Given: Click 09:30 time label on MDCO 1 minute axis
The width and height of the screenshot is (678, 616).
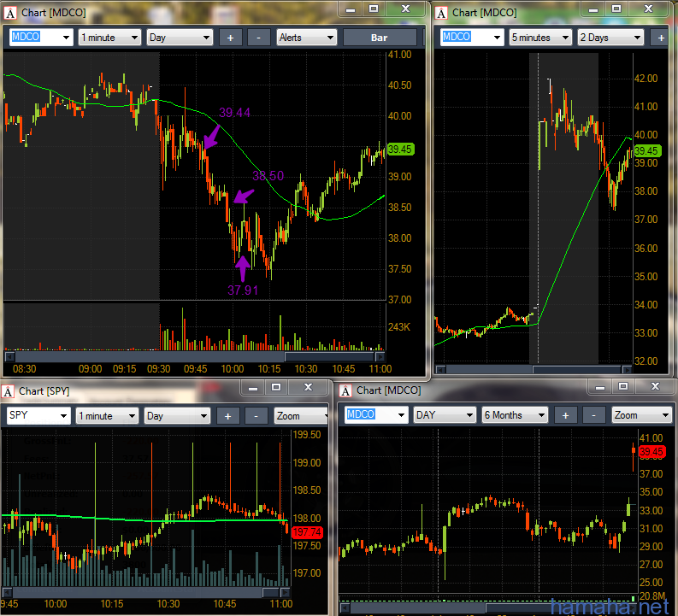Looking at the screenshot, I should [159, 369].
